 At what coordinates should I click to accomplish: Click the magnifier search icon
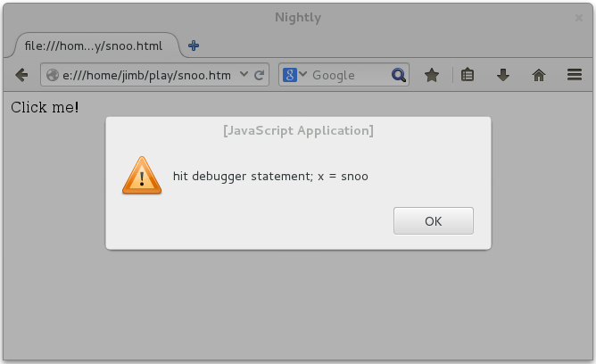tap(398, 76)
